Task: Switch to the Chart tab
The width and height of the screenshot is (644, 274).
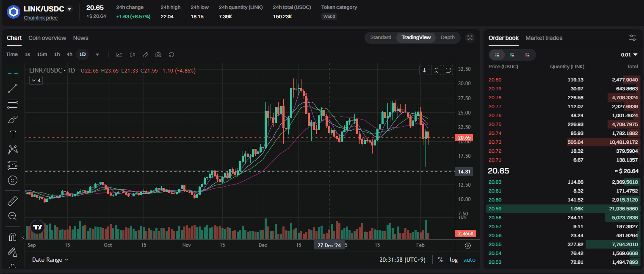Action: 14,38
